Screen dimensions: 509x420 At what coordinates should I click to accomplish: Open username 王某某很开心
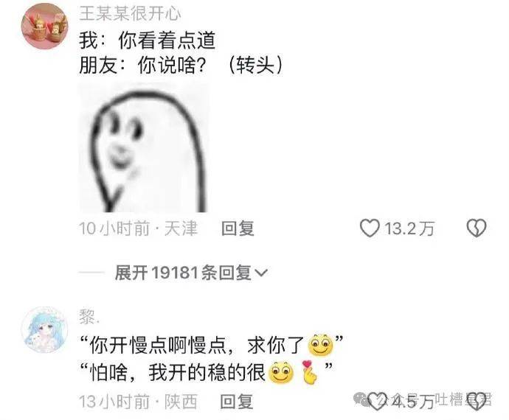coord(130,13)
